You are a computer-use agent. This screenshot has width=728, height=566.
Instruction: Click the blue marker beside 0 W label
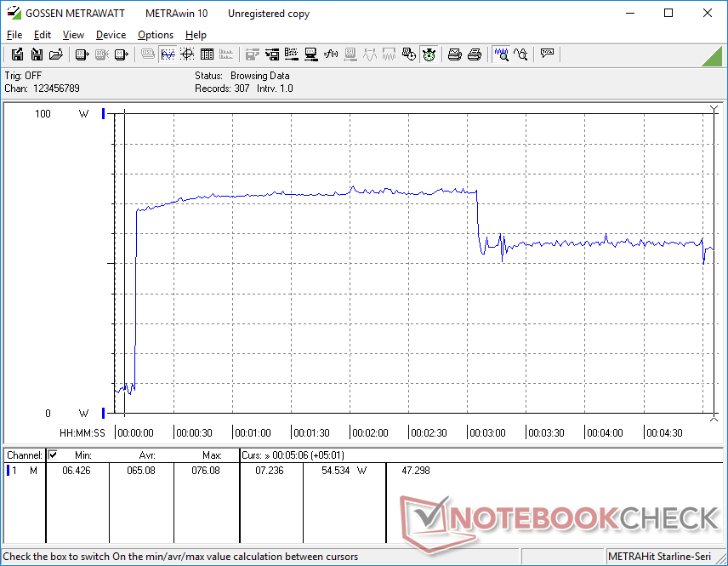click(104, 413)
